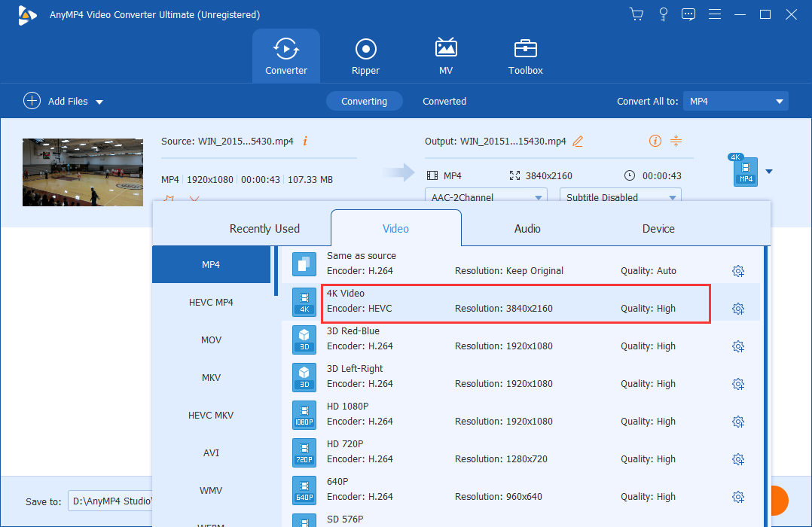
Task: Open settings gear for HD 1080P
Action: click(738, 422)
